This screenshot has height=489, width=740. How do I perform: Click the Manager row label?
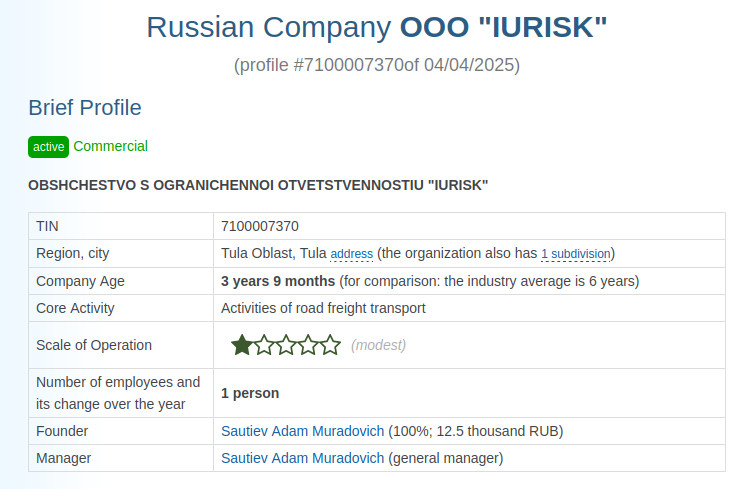(64, 458)
